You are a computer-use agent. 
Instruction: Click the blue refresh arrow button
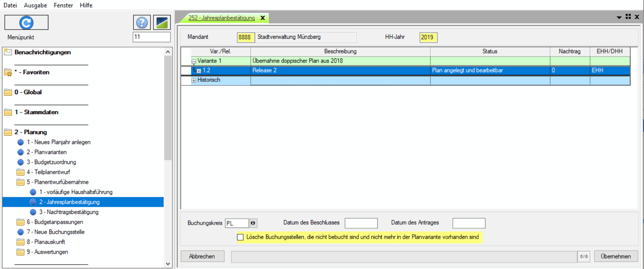[26, 23]
